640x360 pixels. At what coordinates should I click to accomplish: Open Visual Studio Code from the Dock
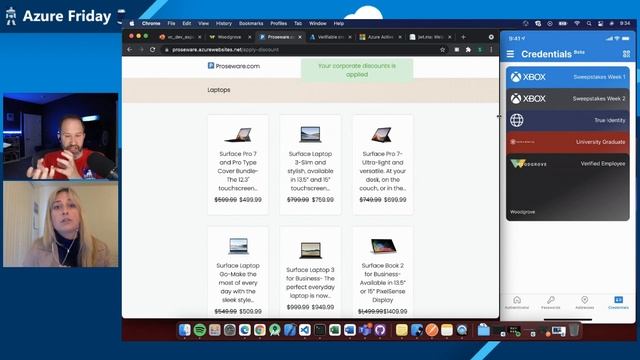[305, 330]
